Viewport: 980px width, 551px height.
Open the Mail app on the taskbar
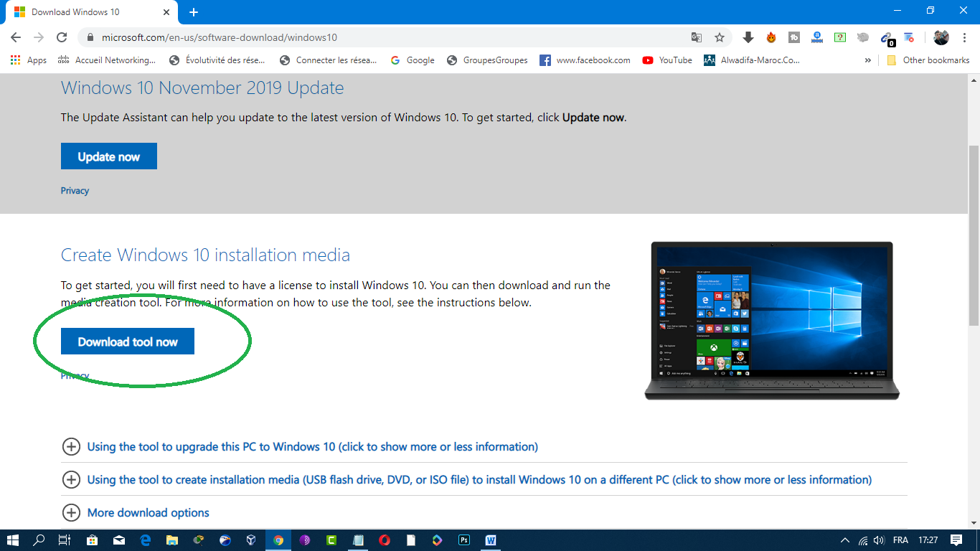pyautogui.click(x=118, y=540)
